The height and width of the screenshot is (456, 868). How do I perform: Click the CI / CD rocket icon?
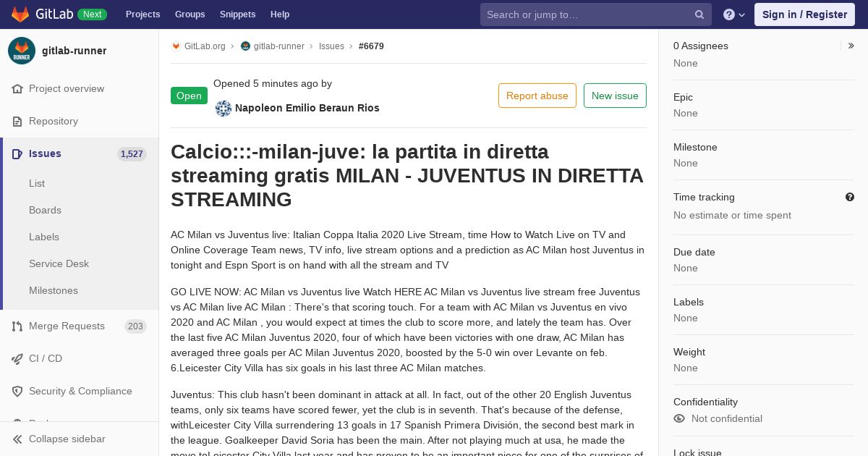(17, 358)
